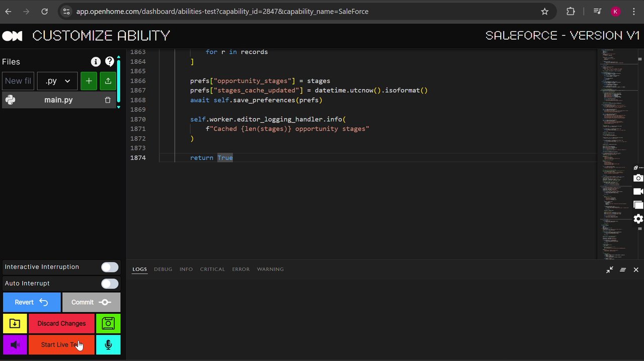
Task: Click the OpenHome logo icon
Action: [x=13, y=36]
